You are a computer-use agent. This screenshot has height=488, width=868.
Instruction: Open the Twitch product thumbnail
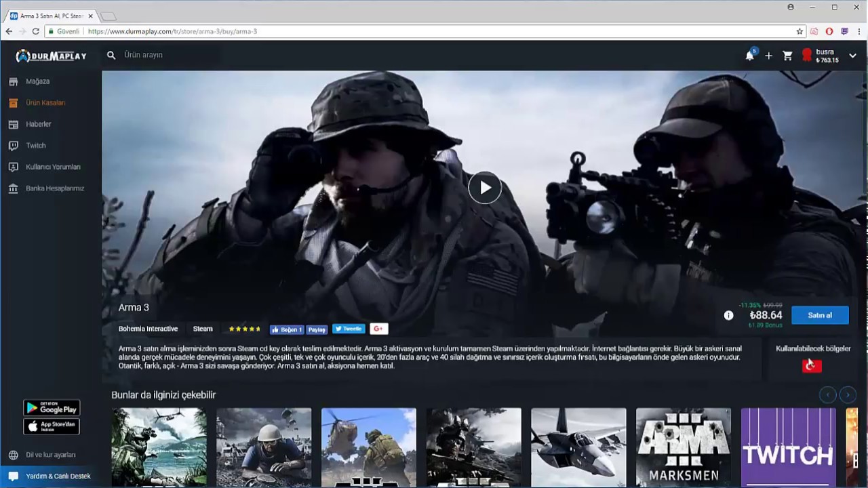[x=789, y=447]
